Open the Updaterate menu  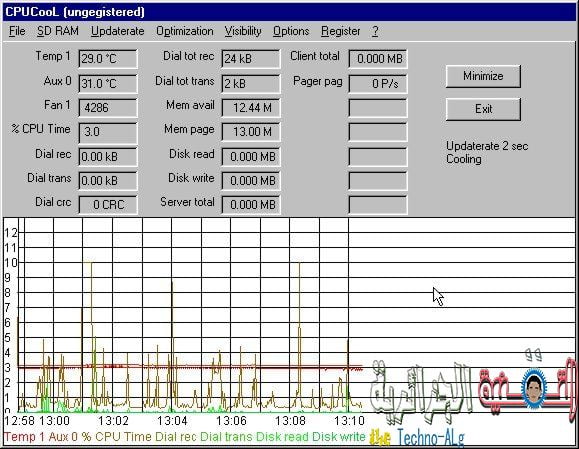pos(117,31)
